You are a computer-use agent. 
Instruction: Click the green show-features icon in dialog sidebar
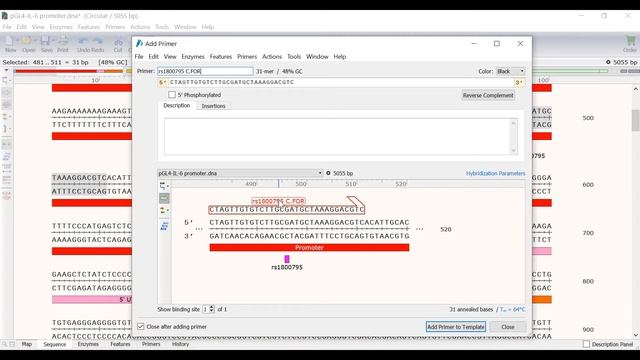point(164,198)
